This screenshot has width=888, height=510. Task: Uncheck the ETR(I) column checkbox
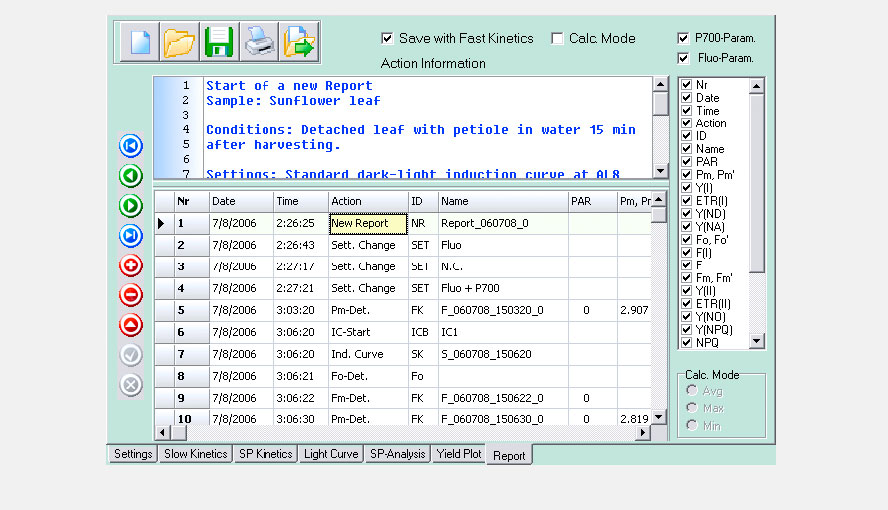(x=686, y=200)
